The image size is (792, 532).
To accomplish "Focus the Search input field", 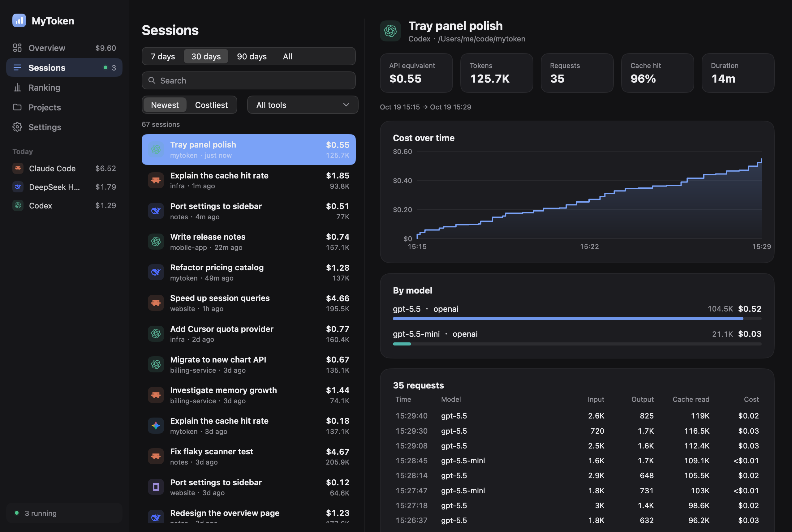I will click(248, 80).
